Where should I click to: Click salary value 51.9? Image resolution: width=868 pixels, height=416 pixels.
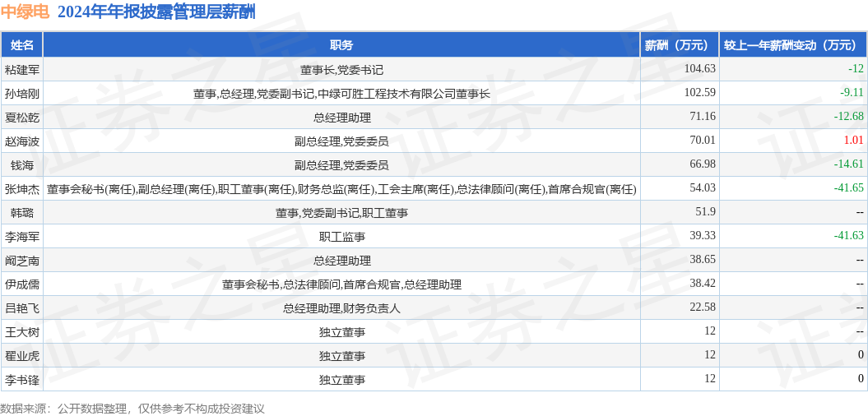(x=705, y=212)
